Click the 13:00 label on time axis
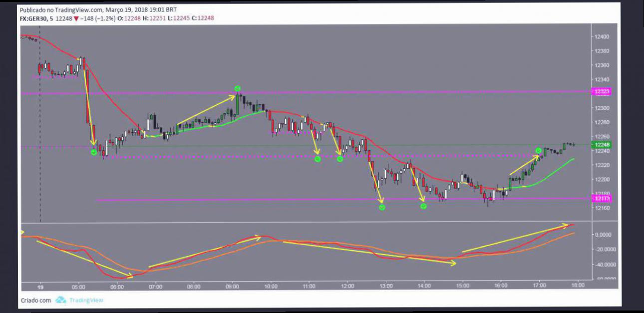Viewport: 644px width, 313px height. point(386,287)
